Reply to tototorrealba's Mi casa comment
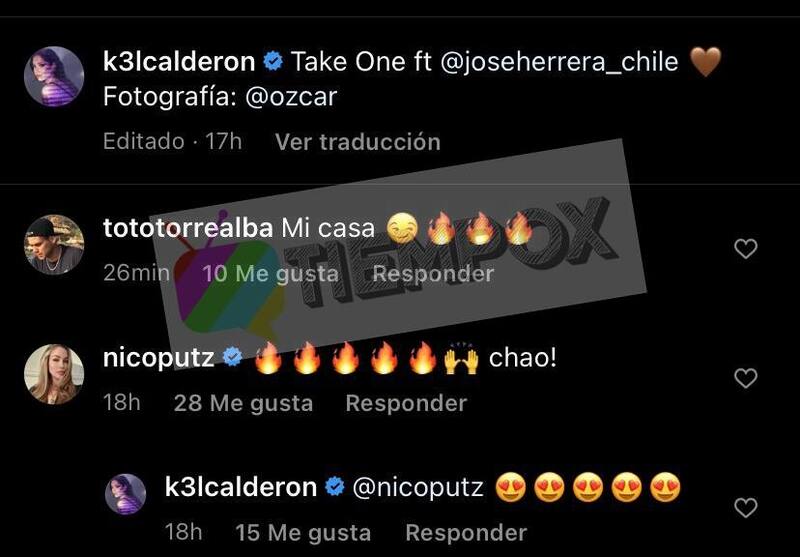The height and width of the screenshot is (557, 800). pos(433,274)
